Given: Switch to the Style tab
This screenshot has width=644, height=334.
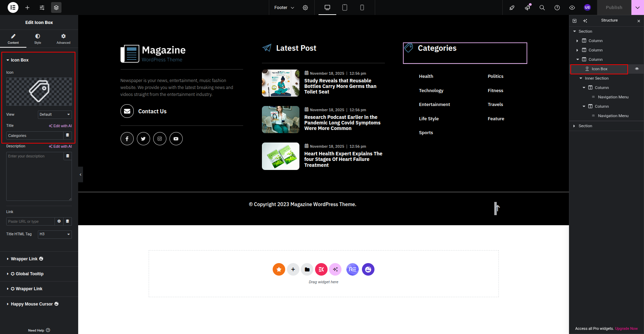Looking at the screenshot, I should coord(38,39).
